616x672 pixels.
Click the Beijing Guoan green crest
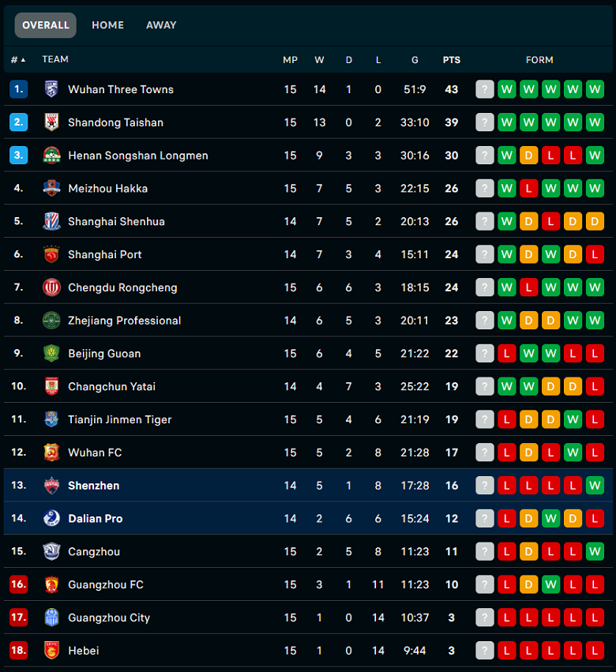pos(51,353)
